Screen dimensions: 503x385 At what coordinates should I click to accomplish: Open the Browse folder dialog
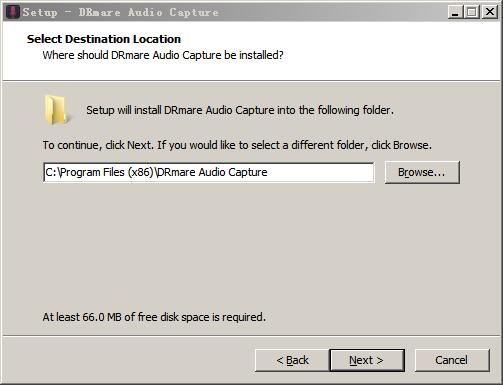422,172
